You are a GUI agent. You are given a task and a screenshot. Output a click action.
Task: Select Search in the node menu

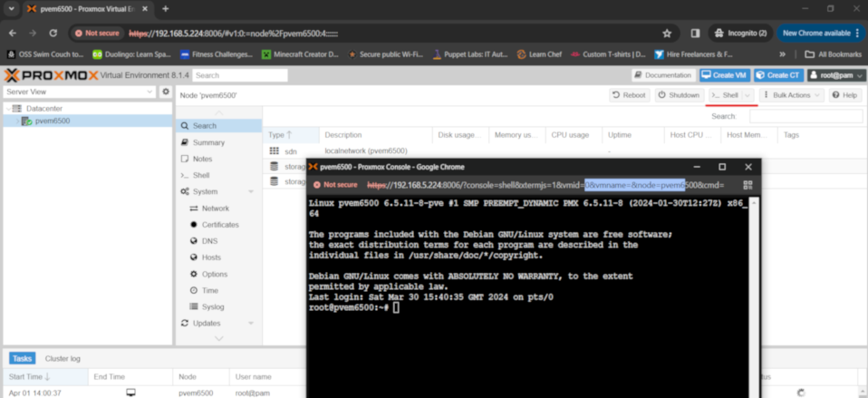219,126
